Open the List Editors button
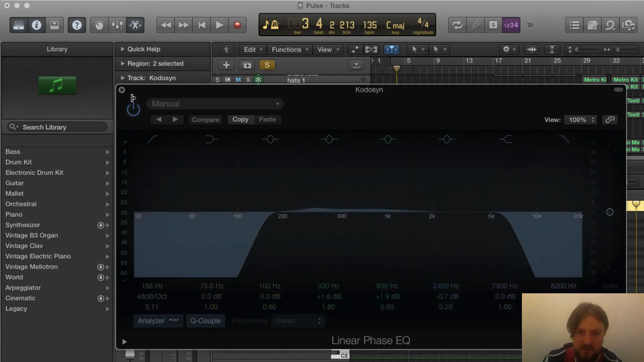644x362 pixels. click(575, 25)
